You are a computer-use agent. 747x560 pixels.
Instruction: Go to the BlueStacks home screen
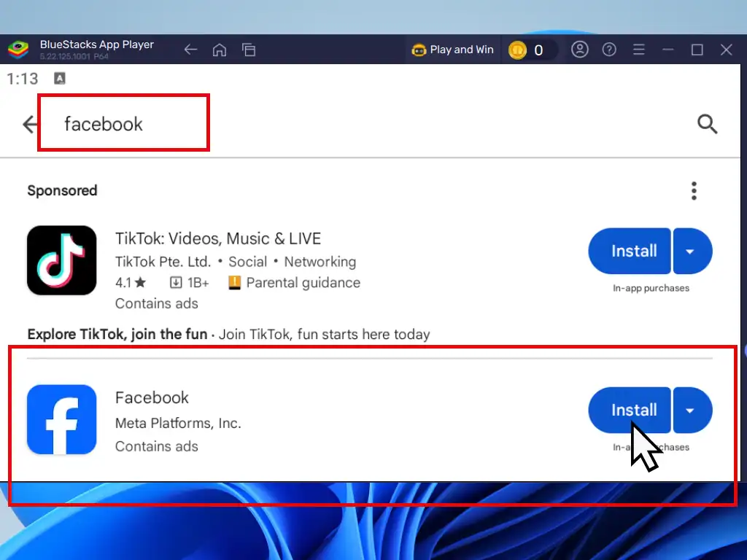pos(219,50)
